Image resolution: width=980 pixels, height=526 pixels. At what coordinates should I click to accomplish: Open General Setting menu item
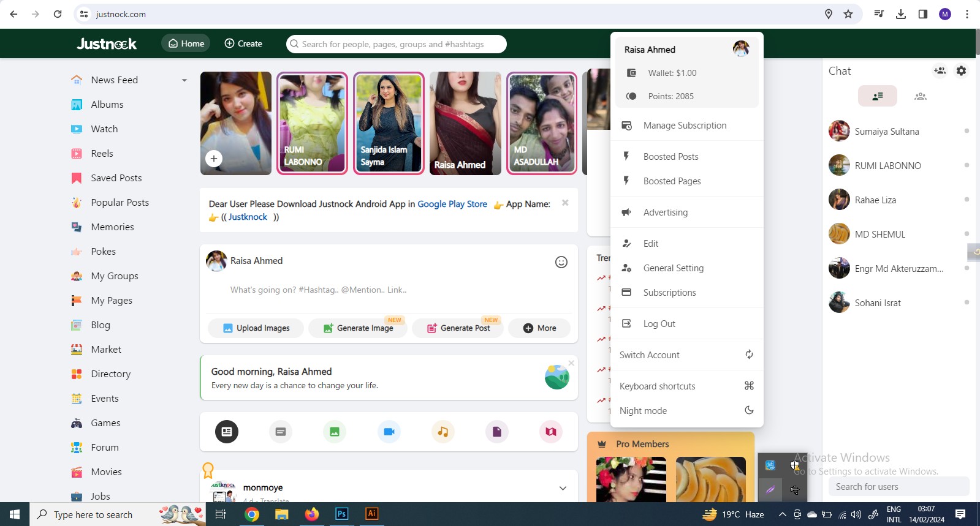(687, 268)
